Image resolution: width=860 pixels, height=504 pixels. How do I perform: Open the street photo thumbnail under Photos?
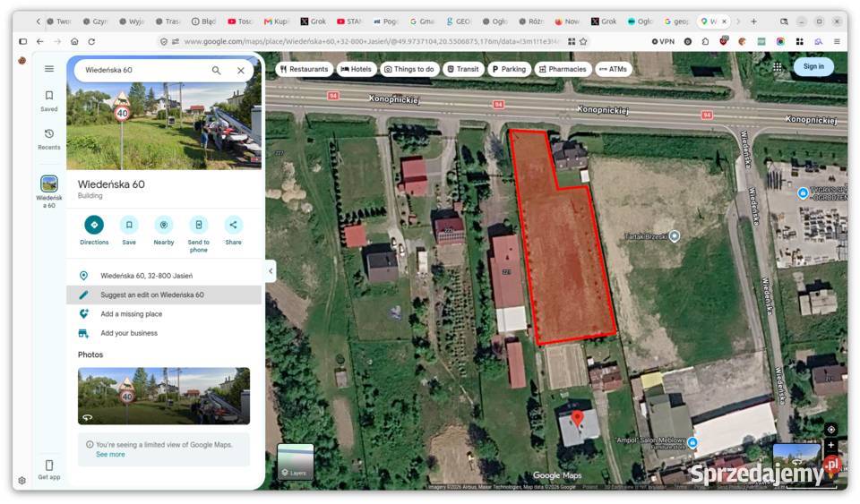click(x=164, y=396)
